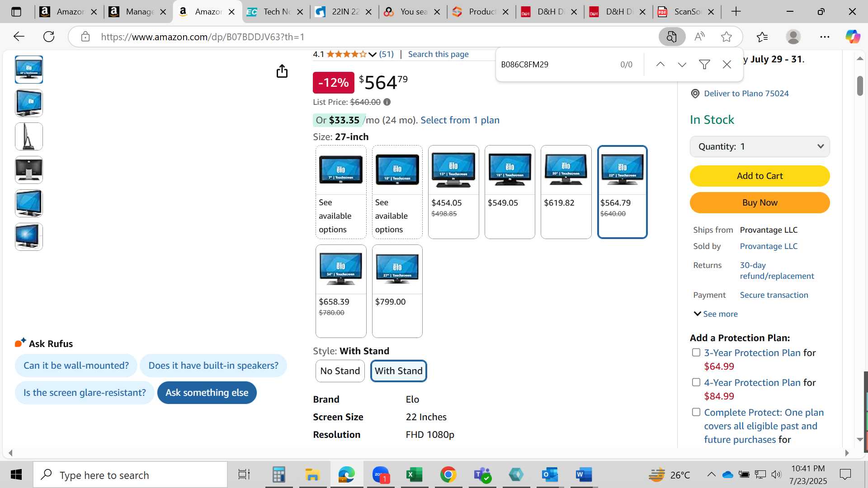The height and width of the screenshot is (488, 868).
Task: Select the $454.05 size option
Action: 453,192
